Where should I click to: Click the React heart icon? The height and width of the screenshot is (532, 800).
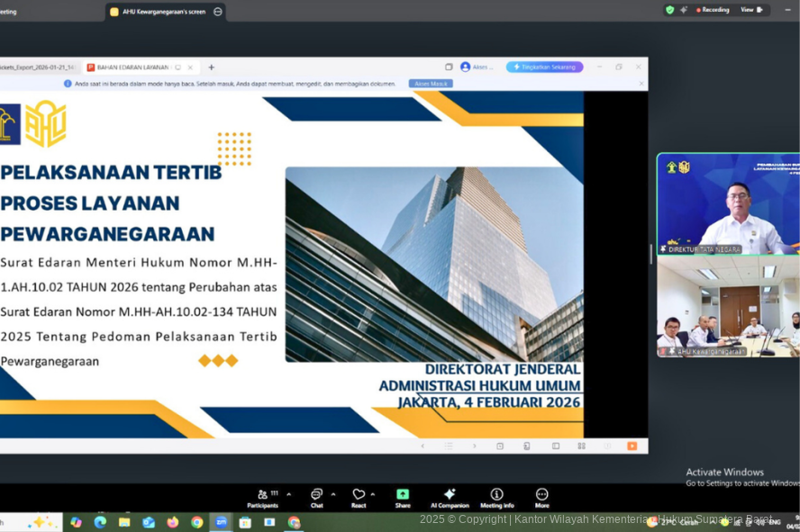359,497
